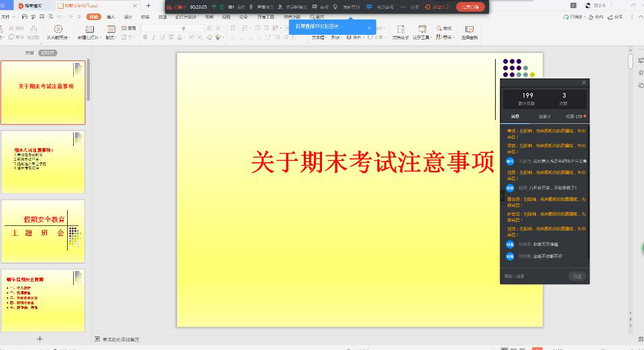Toggle microphone in the live toolbar
644x350 pixels.
coord(251,7)
